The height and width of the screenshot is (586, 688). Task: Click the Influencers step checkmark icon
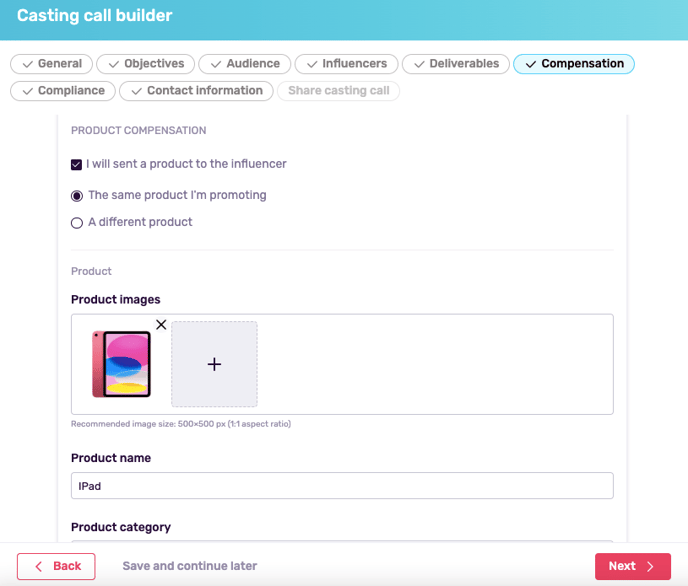[312, 64]
